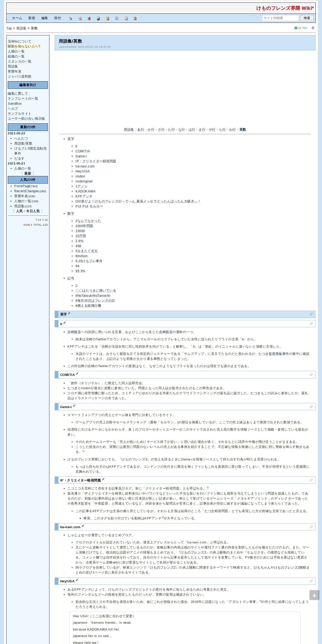Screen dimensions: 322x644
Task: Click pencil edit icon beside Hey!USA heading
Action: (x=77, y=580)
